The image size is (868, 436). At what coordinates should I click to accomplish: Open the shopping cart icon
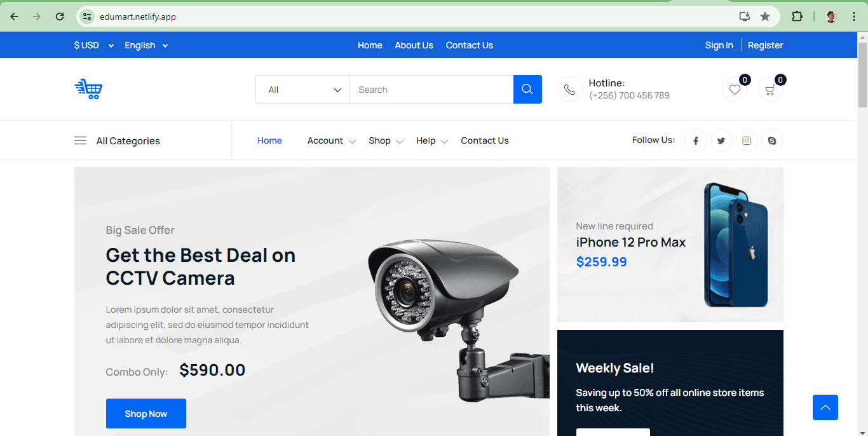770,90
